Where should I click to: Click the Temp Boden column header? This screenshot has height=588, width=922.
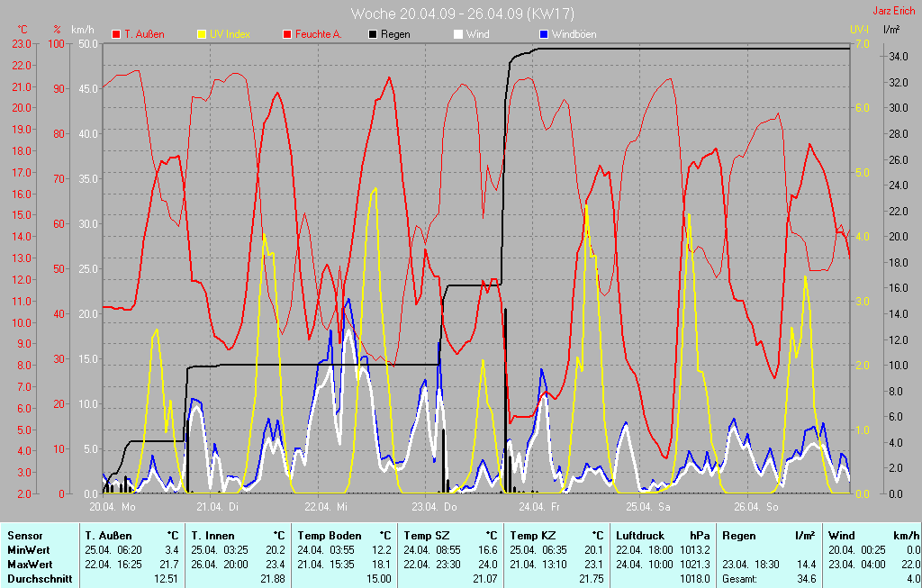330,536
